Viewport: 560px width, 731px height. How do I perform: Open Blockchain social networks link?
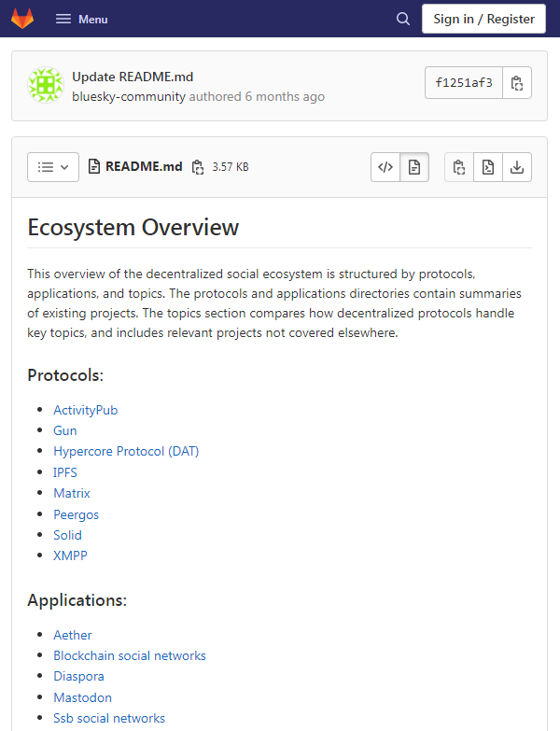pos(130,655)
